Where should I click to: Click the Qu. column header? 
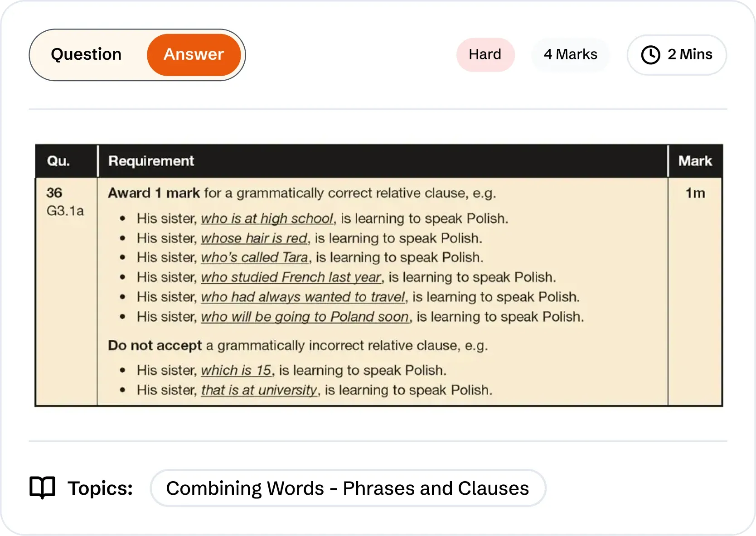point(58,161)
